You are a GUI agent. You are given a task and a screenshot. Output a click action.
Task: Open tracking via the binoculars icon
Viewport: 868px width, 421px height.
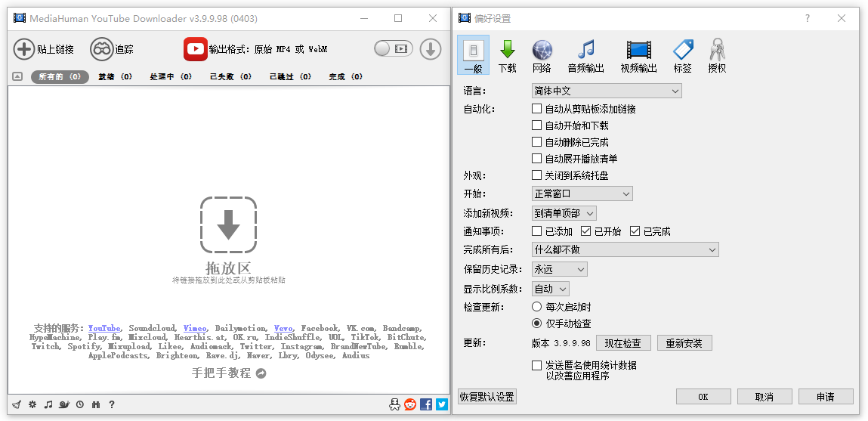coord(101,49)
